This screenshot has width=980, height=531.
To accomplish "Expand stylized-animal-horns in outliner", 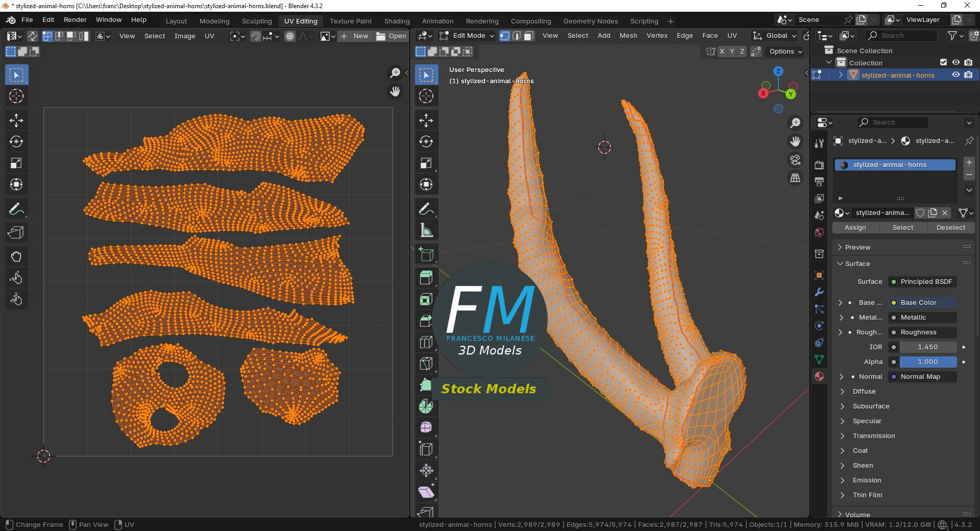I will (841, 75).
